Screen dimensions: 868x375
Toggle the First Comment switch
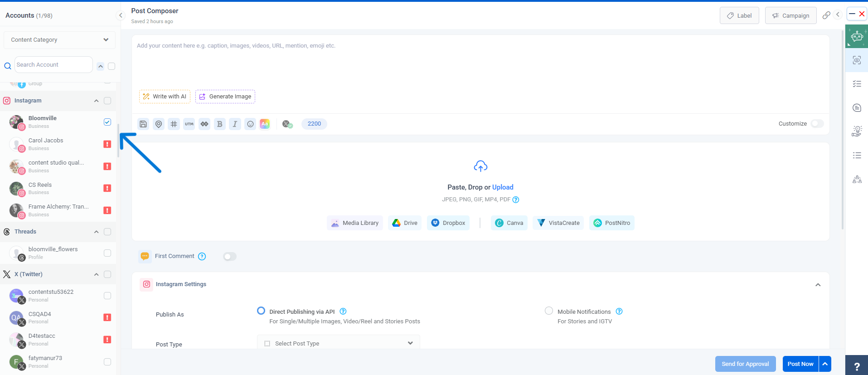tap(230, 257)
